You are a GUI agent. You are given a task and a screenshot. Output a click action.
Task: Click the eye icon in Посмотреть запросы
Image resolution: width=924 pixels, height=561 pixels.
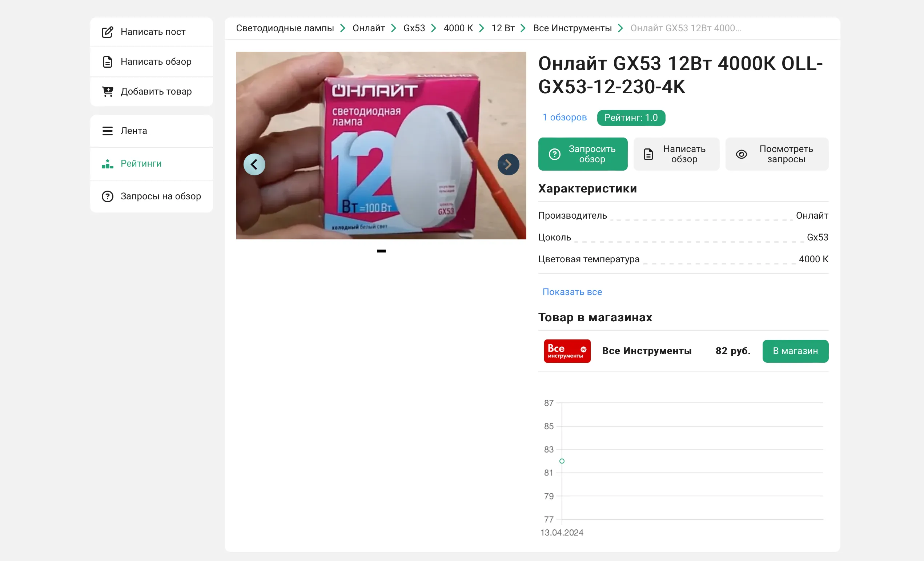pos(741,154)
